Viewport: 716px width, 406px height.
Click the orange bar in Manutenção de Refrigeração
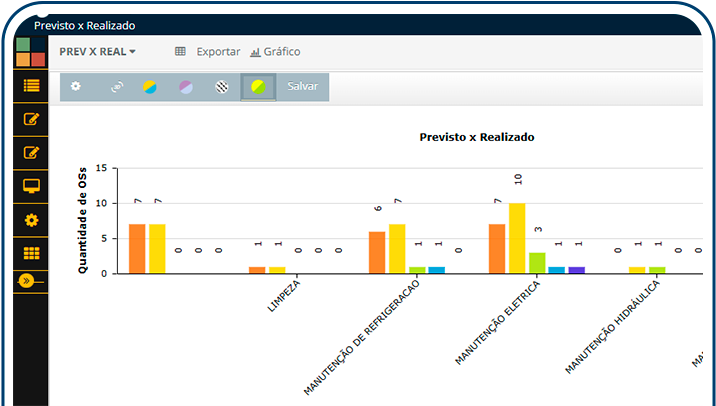point(377,252)
